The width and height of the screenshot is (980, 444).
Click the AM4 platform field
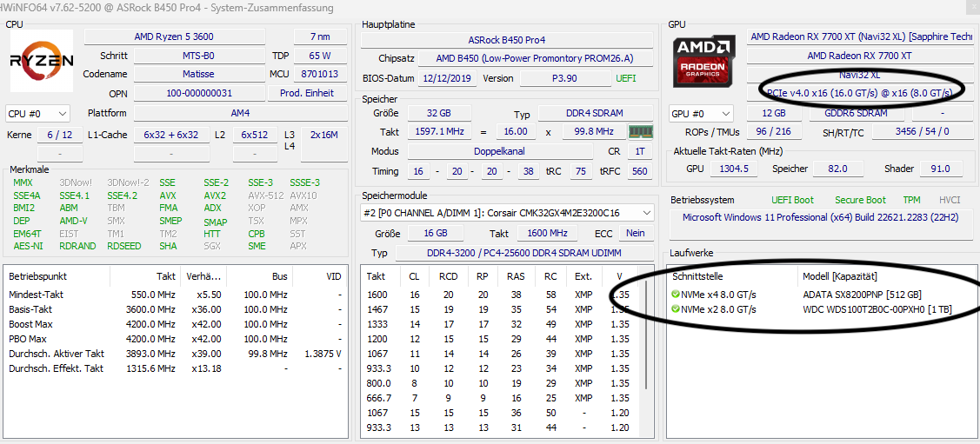click(x=241, y=114)
